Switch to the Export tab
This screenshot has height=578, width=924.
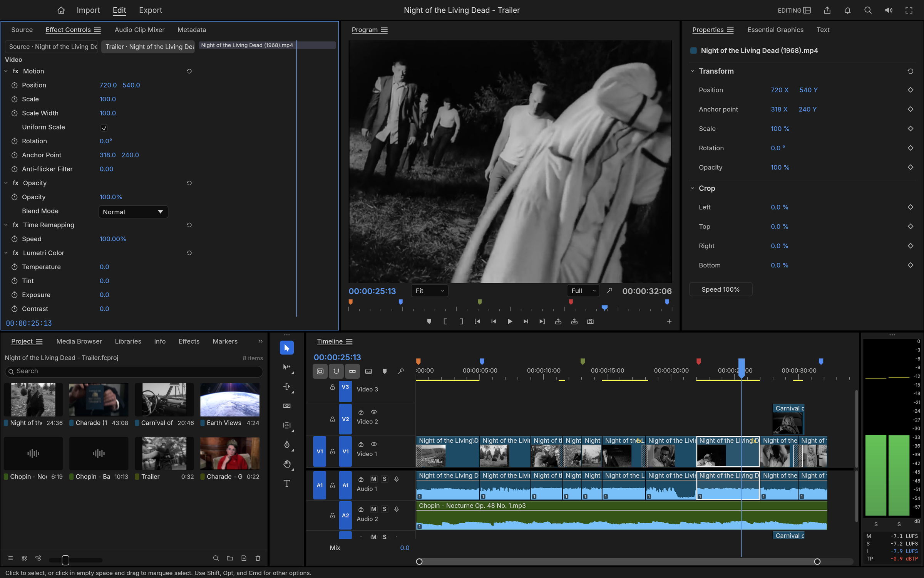[150, 10]
